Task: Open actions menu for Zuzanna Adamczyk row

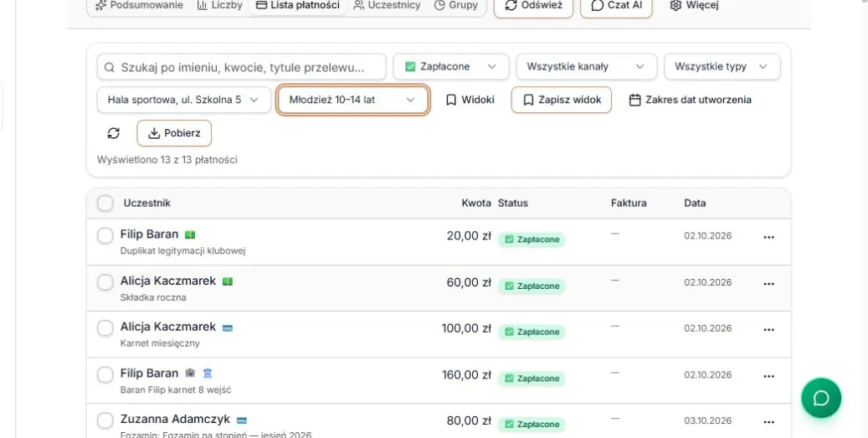Action: click(768, 422)
